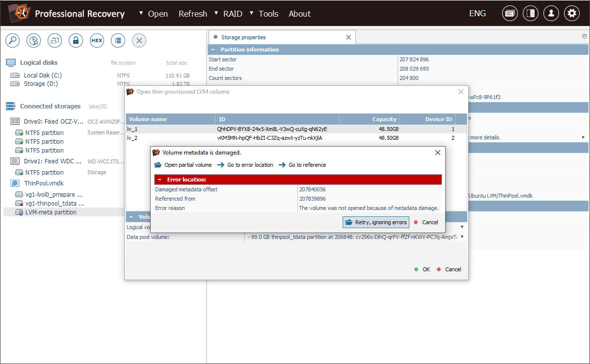Image resolution: width=590 pixels, height=364 pixels.
Task: Click the Refresh menu item
Action: 193,14
